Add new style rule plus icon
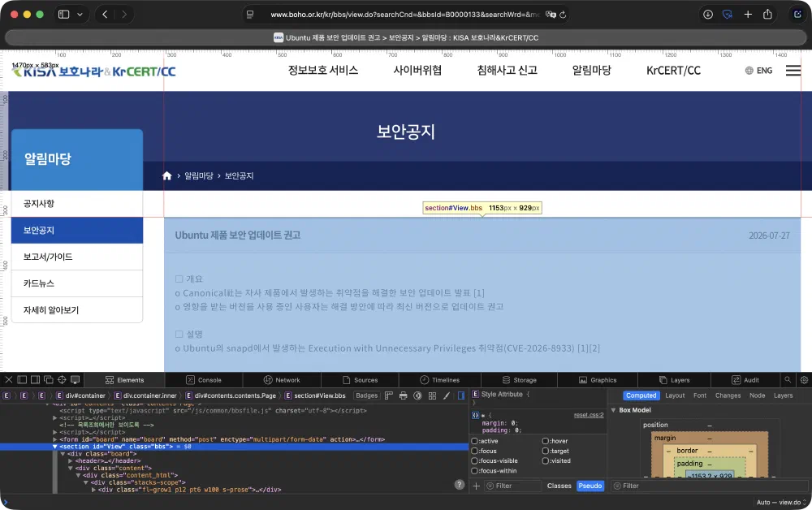This screenshot has height=510, width=812. coord(477,486)
